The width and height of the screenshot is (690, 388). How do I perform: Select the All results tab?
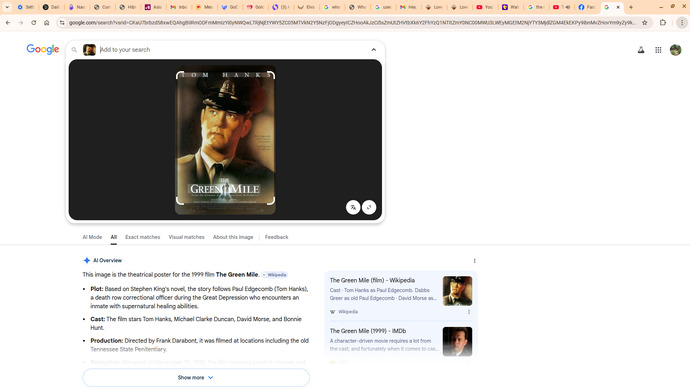pyautogui.click(x=114, y=237)
